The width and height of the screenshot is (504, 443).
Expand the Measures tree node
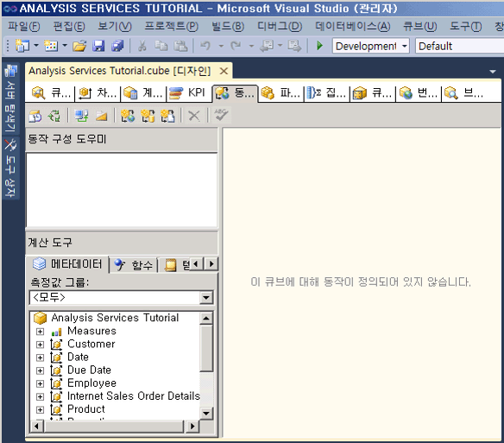coord(40,332)
